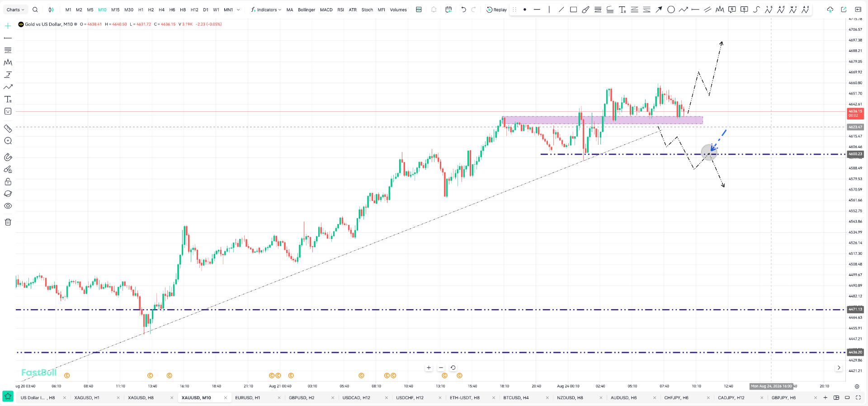Viewport: 868px width, 406px height.
Task: Switch timeframe to D1
Action: tap(206, 10)
